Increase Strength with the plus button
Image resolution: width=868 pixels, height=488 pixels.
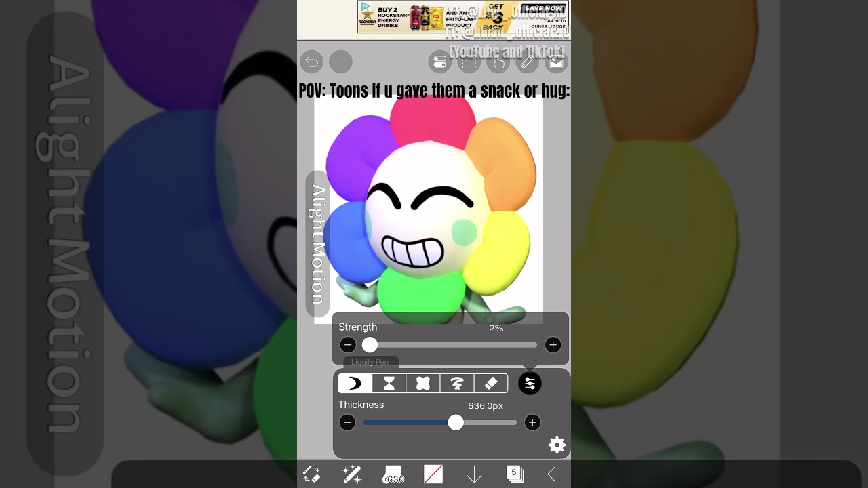point(553,345)
